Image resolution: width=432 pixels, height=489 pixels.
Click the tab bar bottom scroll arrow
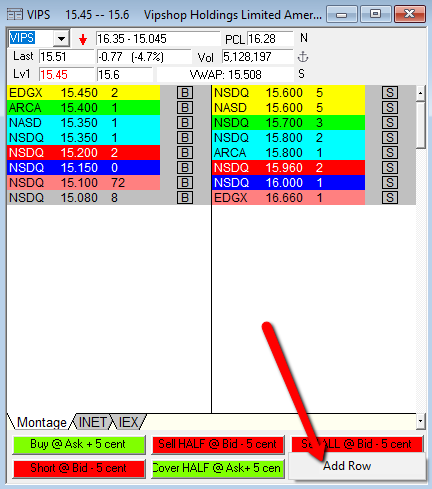[x=420, y=421]
